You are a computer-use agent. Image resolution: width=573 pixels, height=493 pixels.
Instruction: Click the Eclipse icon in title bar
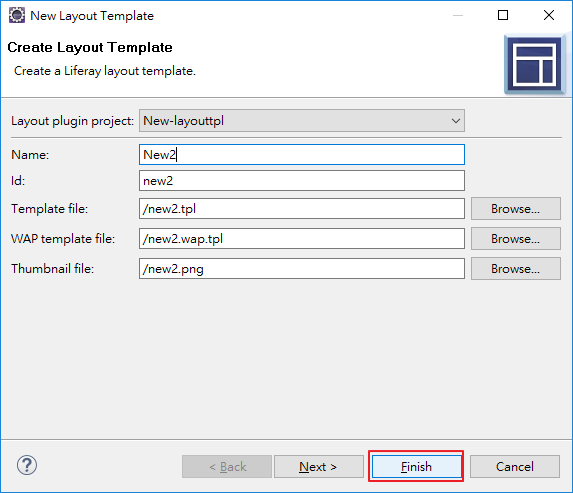(17, 16)
